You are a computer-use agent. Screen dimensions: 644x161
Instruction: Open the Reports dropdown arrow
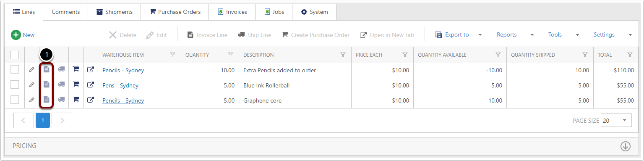(x=532, y=35)
